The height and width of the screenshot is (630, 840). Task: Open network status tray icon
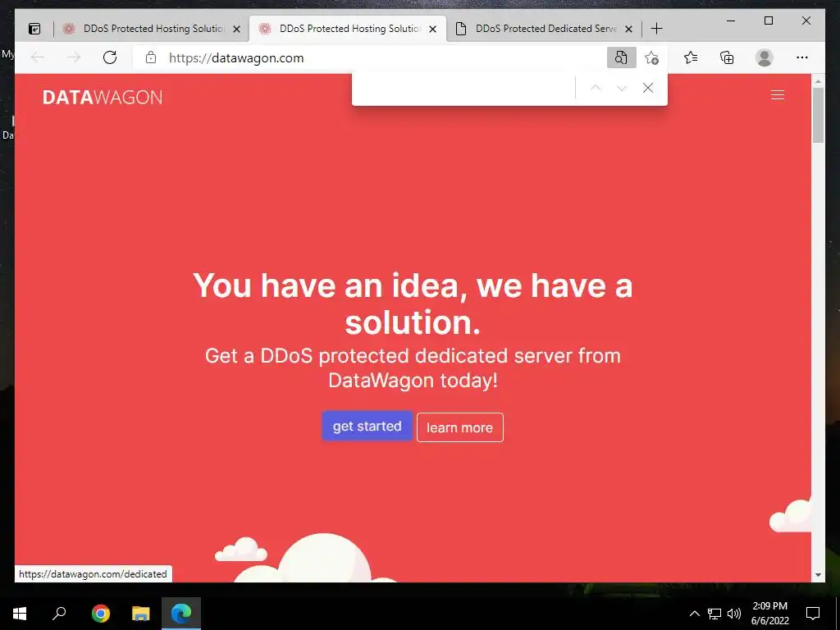pos(714,614)
